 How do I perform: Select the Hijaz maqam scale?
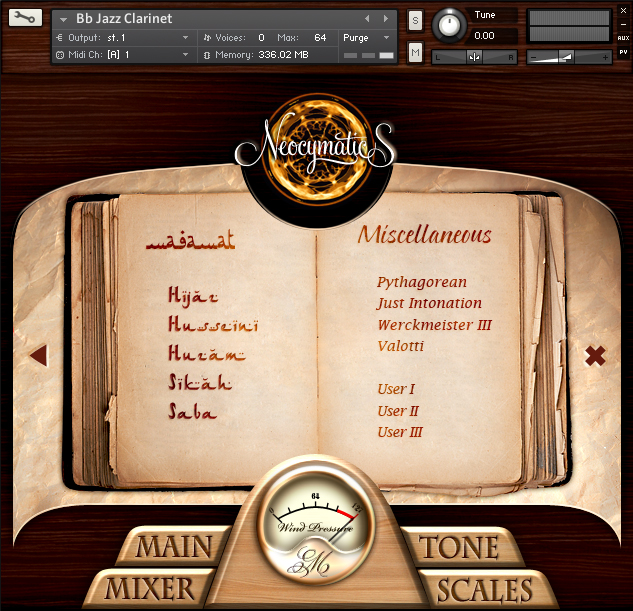[193, 296]
